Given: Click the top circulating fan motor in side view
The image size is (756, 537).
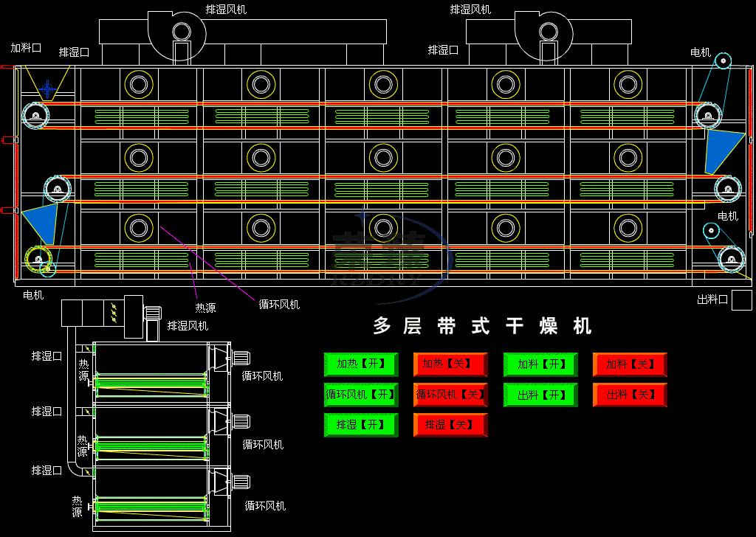Looking at the screenshot, I should (x=241, y=358).
